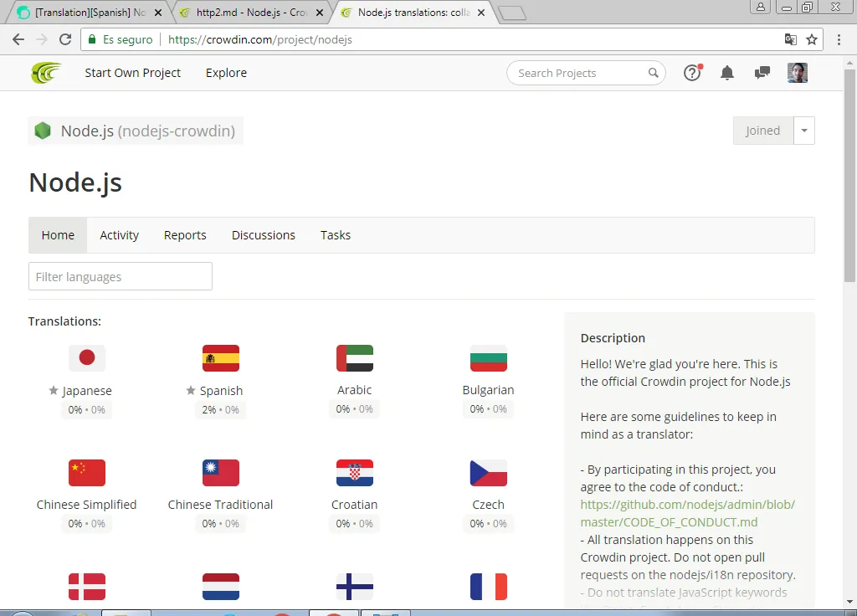Open the Spanish translation link

click(221, 391)
